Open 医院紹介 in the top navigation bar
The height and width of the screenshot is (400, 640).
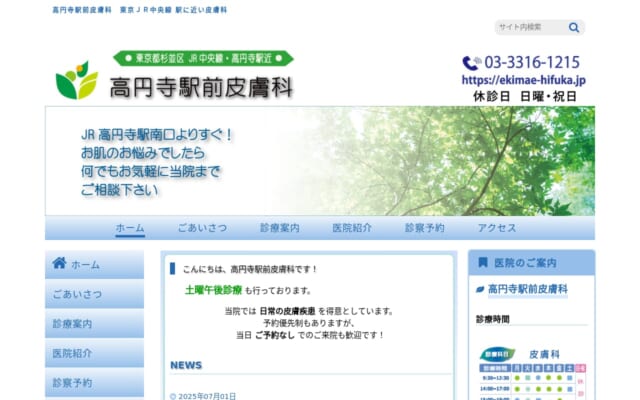tap(352, 228)
